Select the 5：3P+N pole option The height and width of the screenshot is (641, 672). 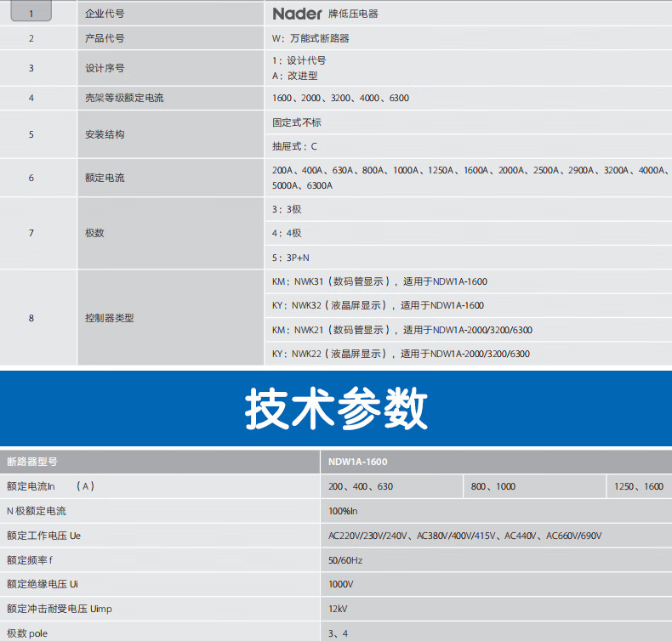(290, 258)
